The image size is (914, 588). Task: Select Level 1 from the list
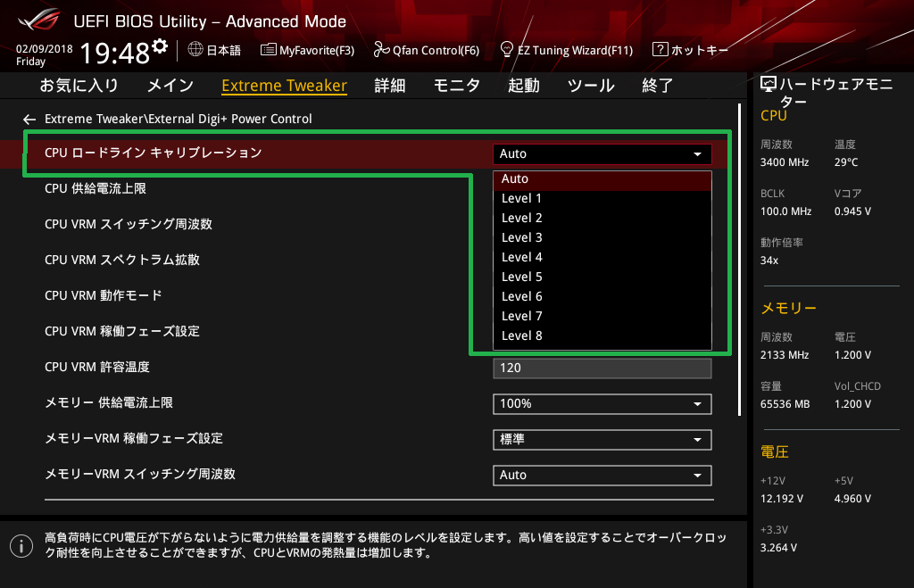coord(602,199)
